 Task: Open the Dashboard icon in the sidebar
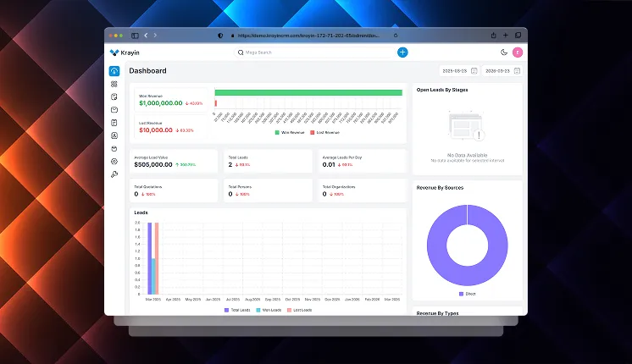click(114, 71)
